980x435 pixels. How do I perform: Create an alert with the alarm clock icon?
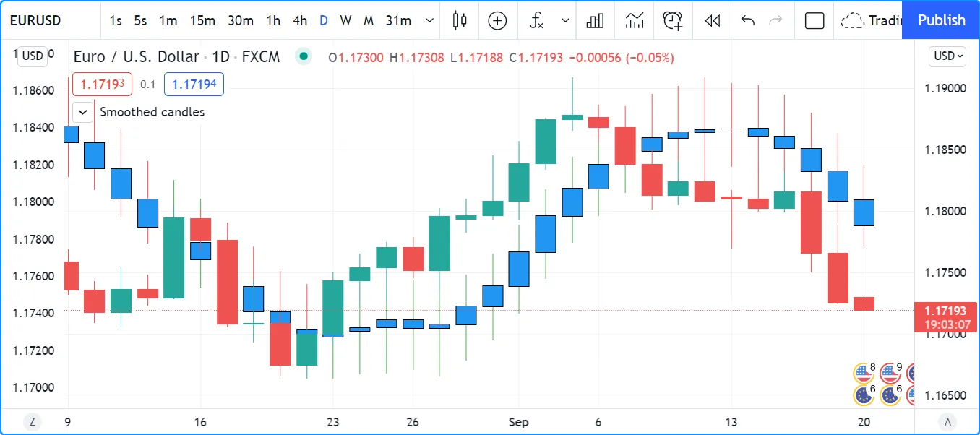click(x=673, y=20)
